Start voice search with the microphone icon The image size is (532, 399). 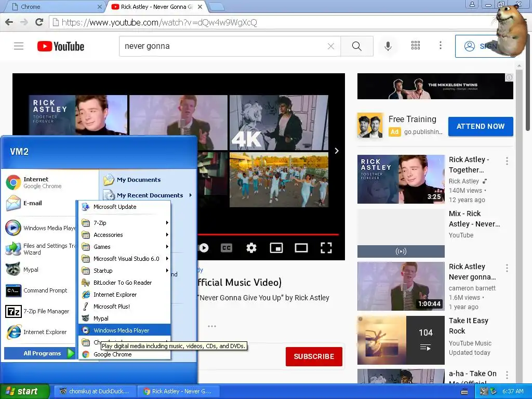[388, 46]
